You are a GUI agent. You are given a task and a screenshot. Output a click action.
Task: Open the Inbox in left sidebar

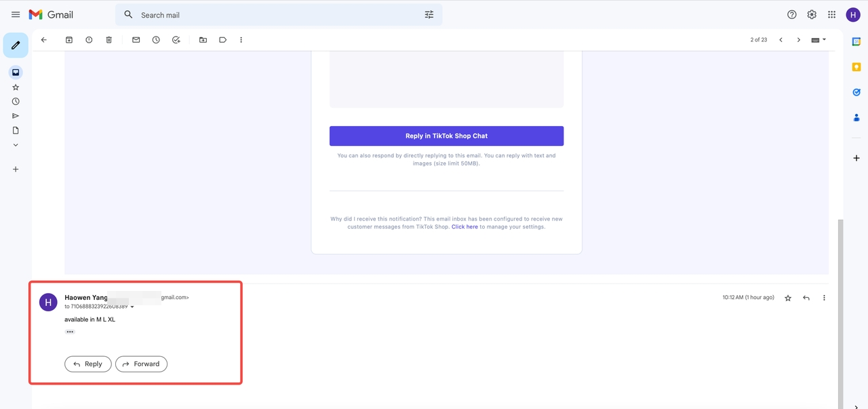point(16,73)
